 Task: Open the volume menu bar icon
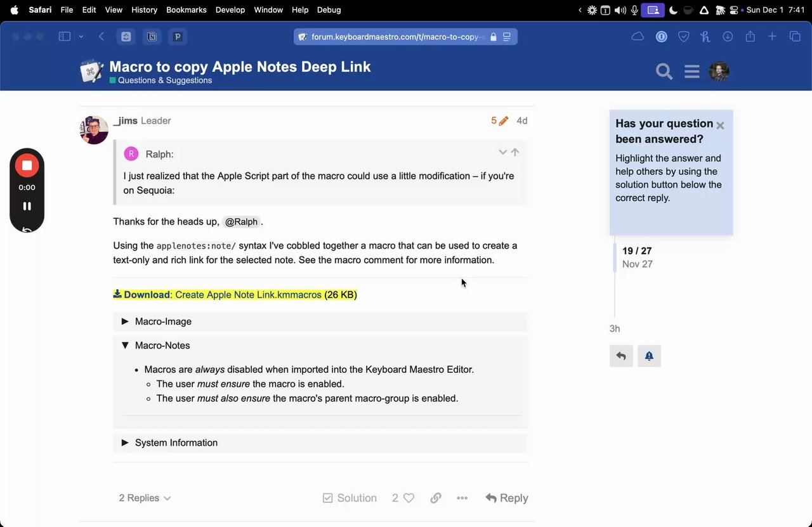620,10
